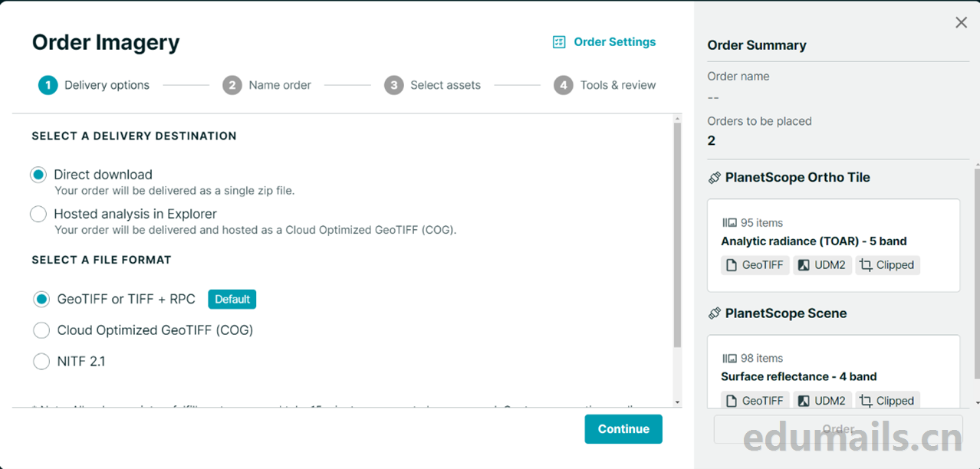Select Cloud Optimized GeoTIFF (COG) format
This screenshot has width=980, height=469.
[x=41, y=330]
